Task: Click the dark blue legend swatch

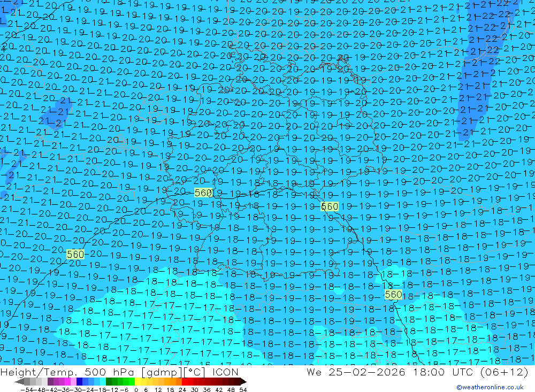Action: point(79,381)
